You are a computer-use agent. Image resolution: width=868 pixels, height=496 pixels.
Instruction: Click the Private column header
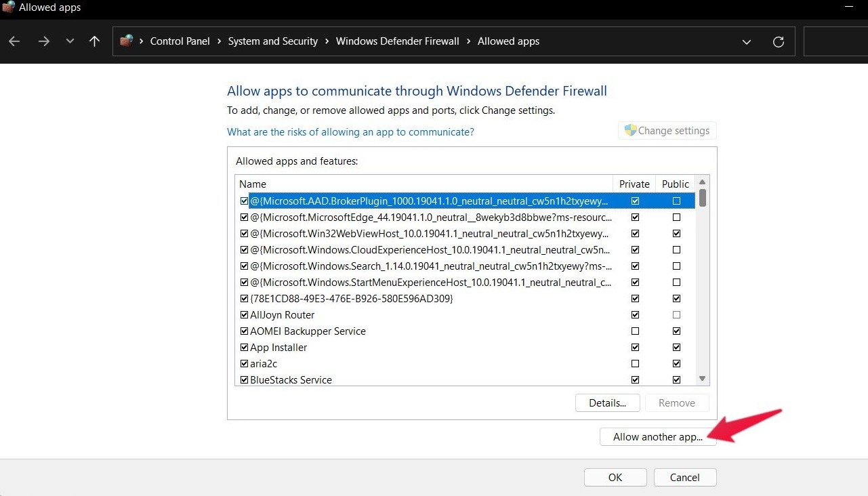634,184
